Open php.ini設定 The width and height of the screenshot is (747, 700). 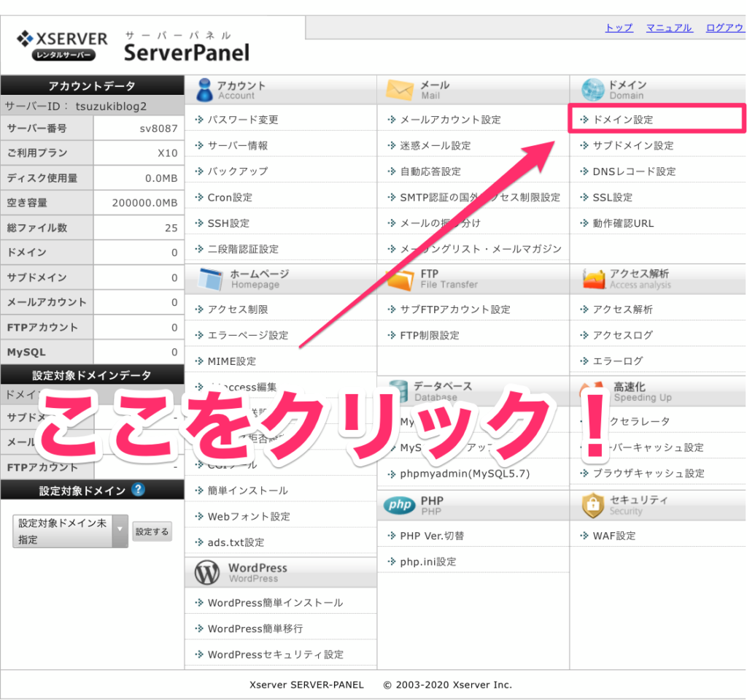pyautogui.click(x=427, y=561)
